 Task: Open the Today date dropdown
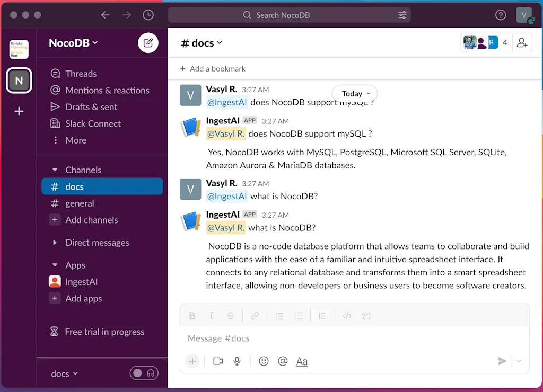355,94
